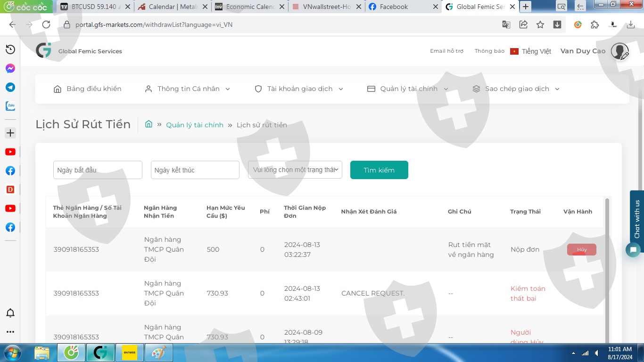
Task: Bookmark this page with the star icon
Action: [540, 25]
